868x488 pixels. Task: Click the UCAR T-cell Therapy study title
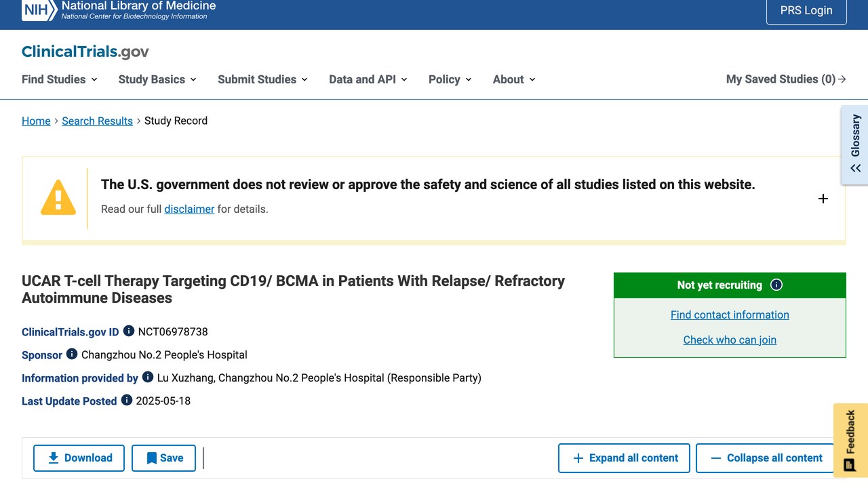(x=293, y=289)
